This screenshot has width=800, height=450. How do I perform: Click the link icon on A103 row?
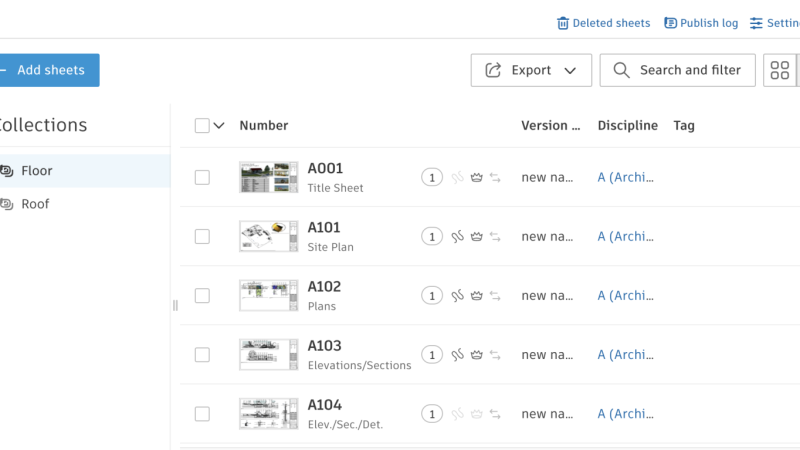click(x=458, y=355)
